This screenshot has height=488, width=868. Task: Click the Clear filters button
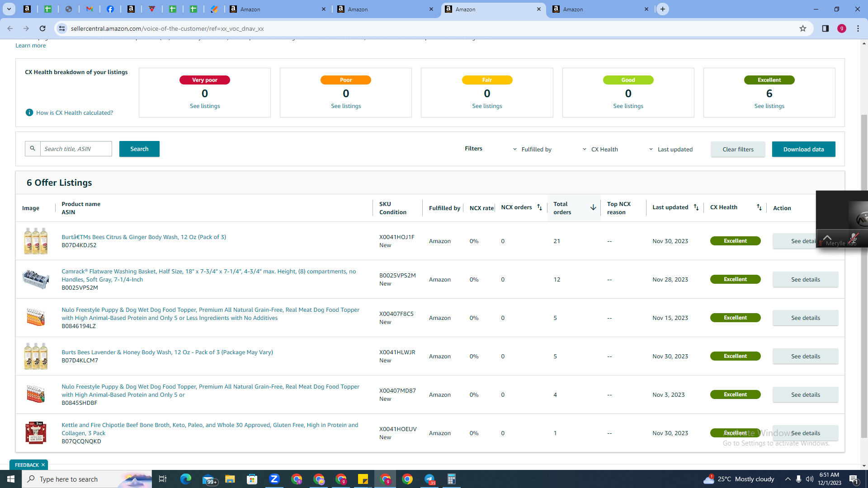tap(738, 149)
